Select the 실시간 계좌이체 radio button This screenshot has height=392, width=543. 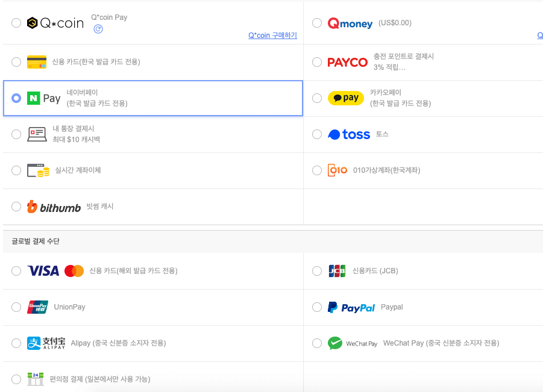16,170
